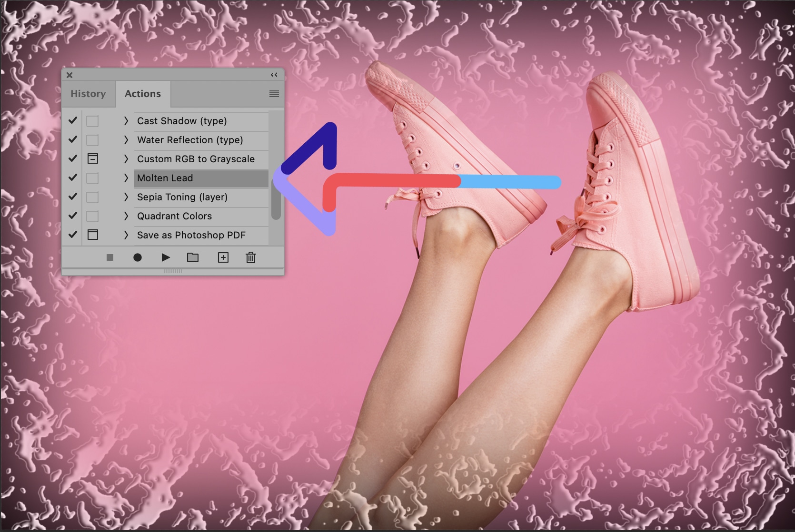Viewport: 795px width, 532px height.
Task: Click the Play selection icon
Action: (165, 257)
